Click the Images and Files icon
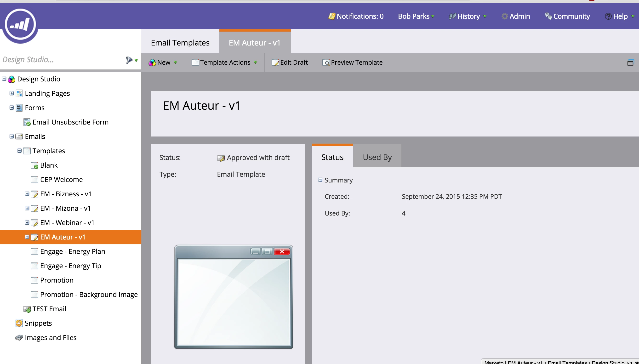The image size is (639, 364). coord(19,338)
